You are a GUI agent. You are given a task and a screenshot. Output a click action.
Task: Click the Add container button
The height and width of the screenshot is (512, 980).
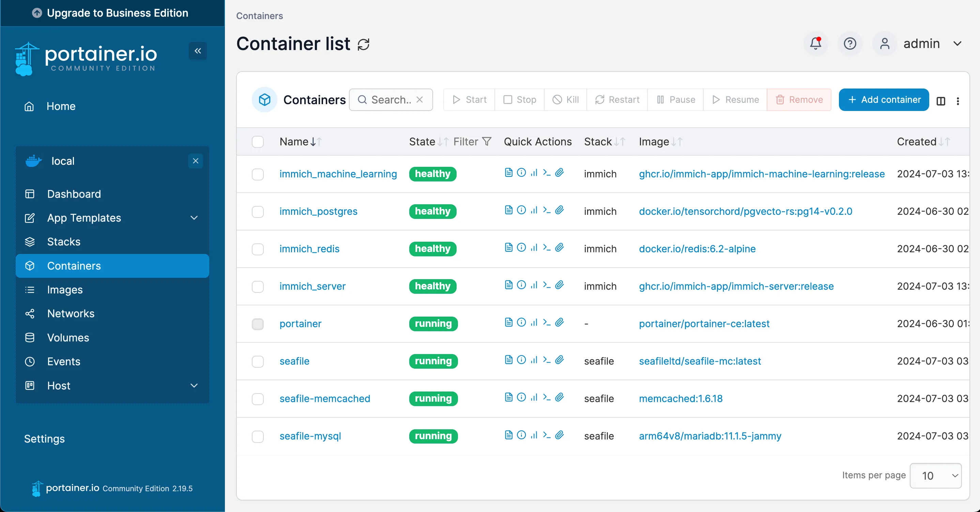883,100
